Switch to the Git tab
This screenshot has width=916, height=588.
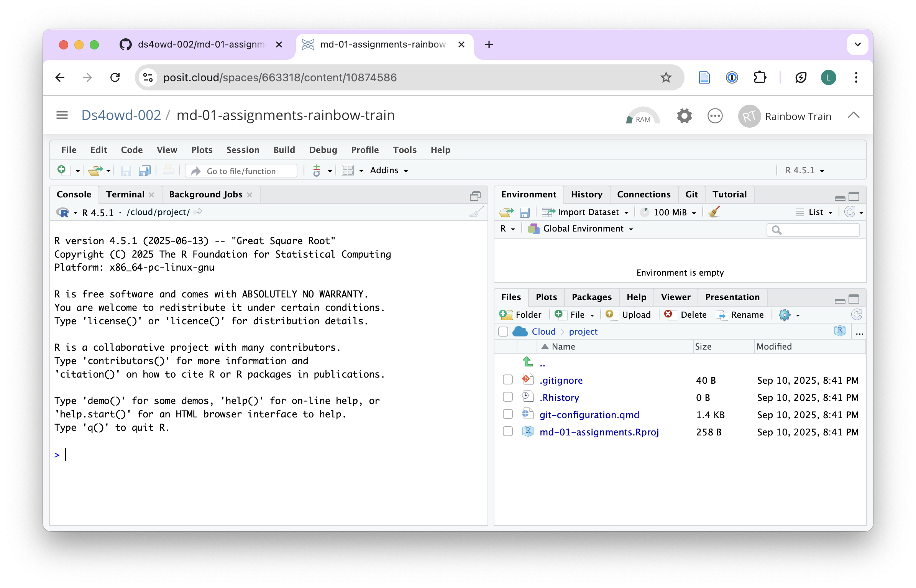(691, 194)
